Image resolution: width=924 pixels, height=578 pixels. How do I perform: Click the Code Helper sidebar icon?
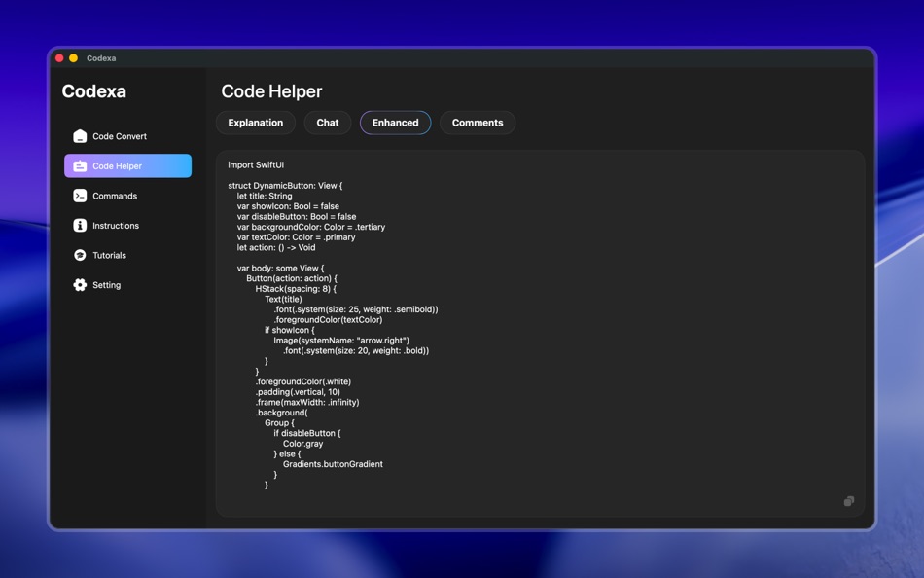click(80, 166)
